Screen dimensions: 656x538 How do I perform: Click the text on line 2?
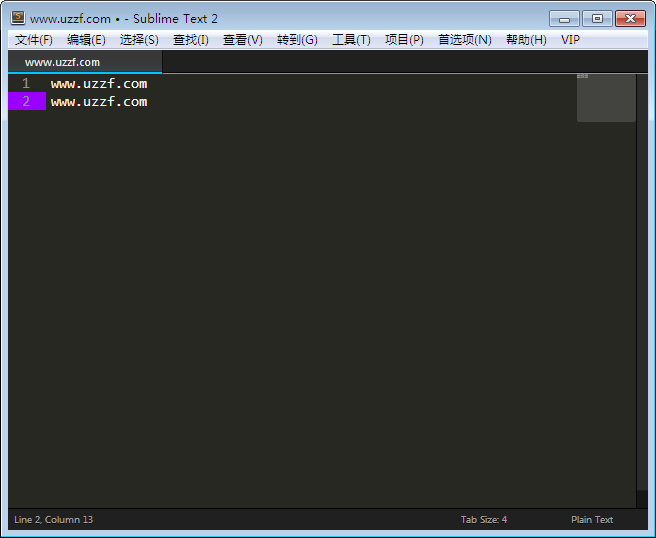99,102
